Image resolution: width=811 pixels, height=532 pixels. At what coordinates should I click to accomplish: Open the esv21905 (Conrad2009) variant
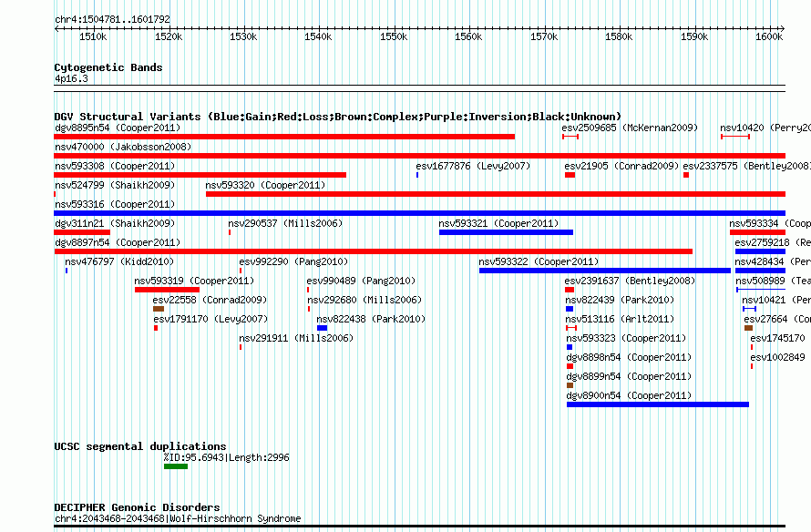(x=621, y=166)
